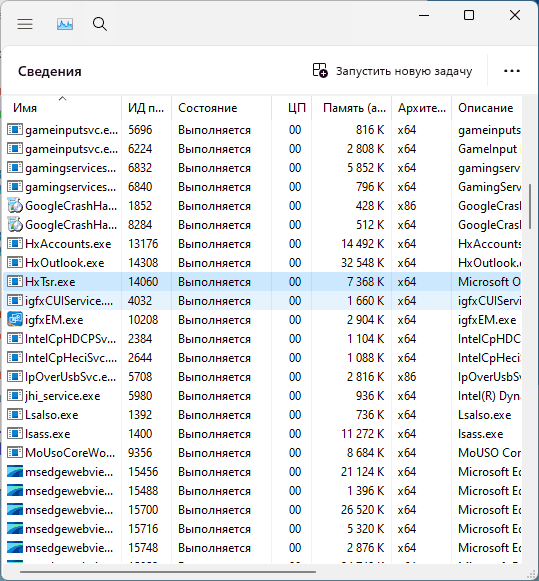Click memory value 11 272 K
This screenshot has height=581, width=539.
[x=363, y=434]
